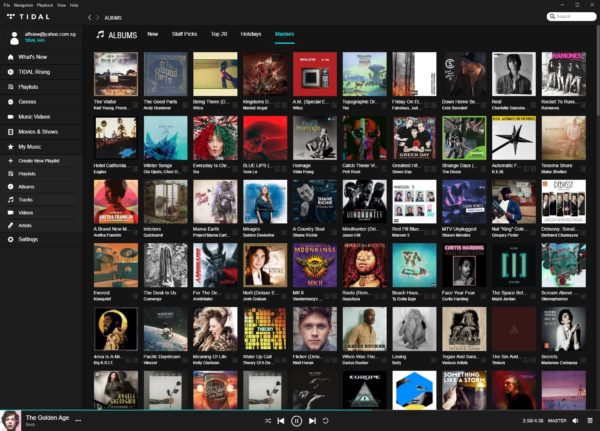Image resolution: width=600 pixels, height=431 pixels.
Task: Open the Green Day Greatest Hits cover
Action: (x=414, y=138)
